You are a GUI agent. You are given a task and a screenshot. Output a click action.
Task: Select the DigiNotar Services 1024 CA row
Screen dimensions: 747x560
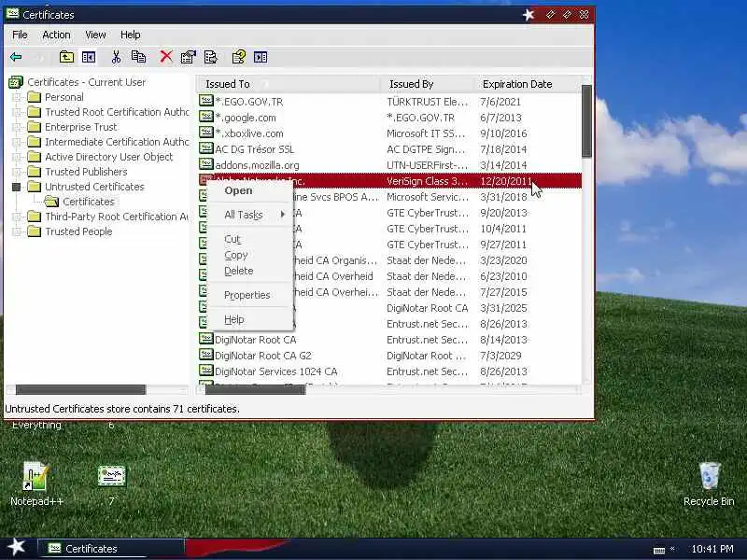click(389, 371)
